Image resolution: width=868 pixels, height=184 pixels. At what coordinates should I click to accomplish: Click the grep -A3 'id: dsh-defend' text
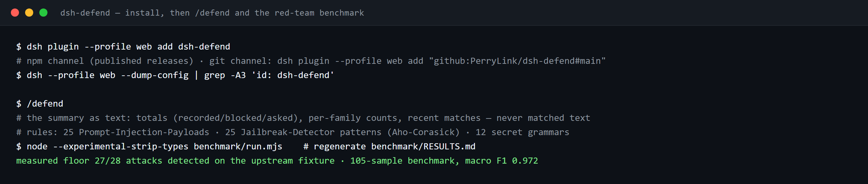(269, 75)
